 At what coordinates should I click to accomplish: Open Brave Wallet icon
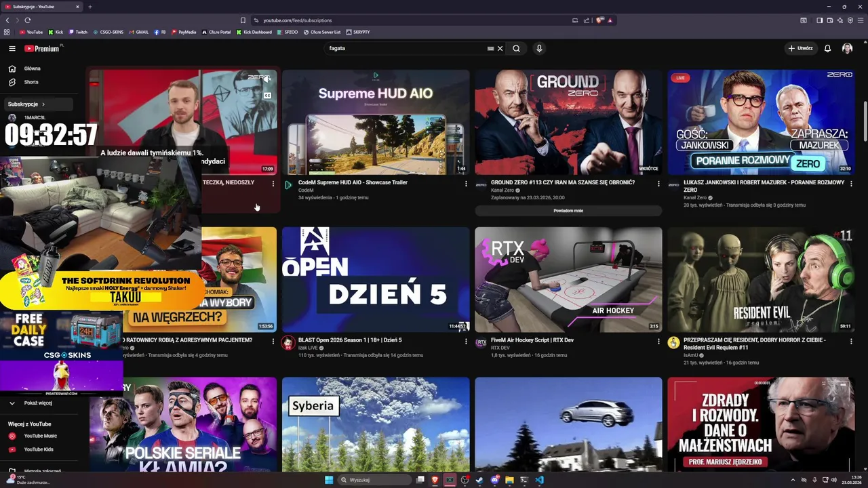(829, 20)
